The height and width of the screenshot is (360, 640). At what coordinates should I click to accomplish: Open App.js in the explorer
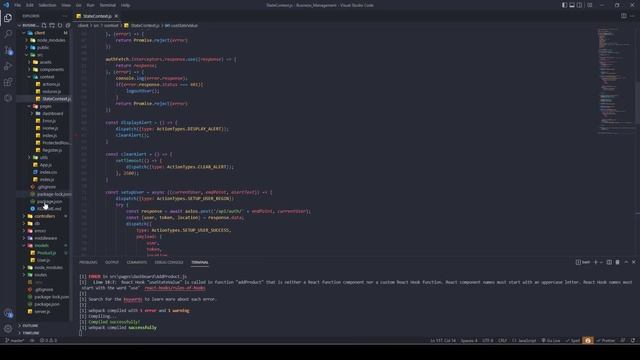(45, 165)
